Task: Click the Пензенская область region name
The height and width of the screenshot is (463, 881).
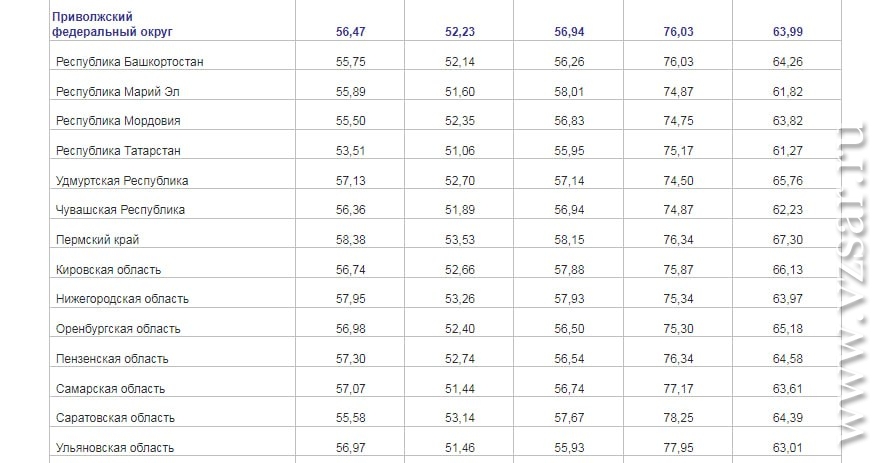Action: 112,358
